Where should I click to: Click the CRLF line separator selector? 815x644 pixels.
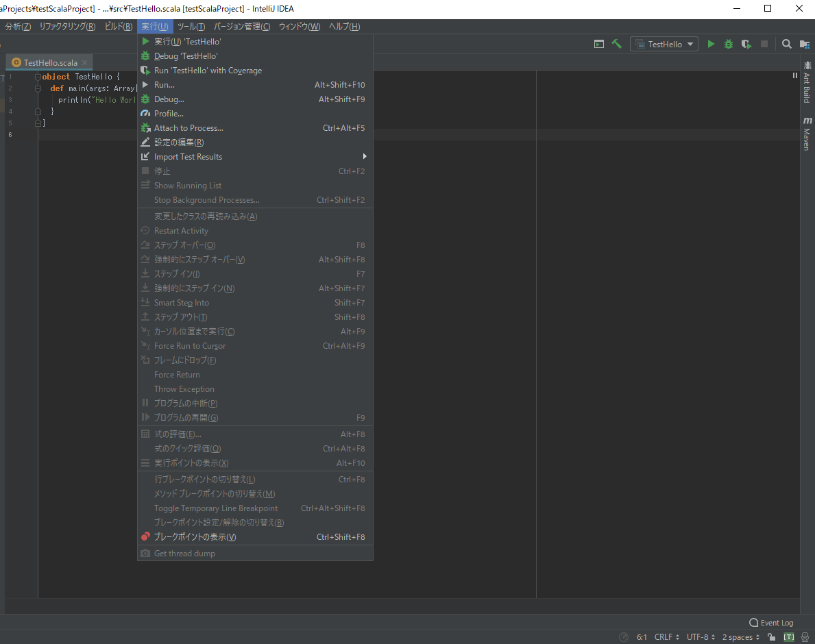coord(667,637)
